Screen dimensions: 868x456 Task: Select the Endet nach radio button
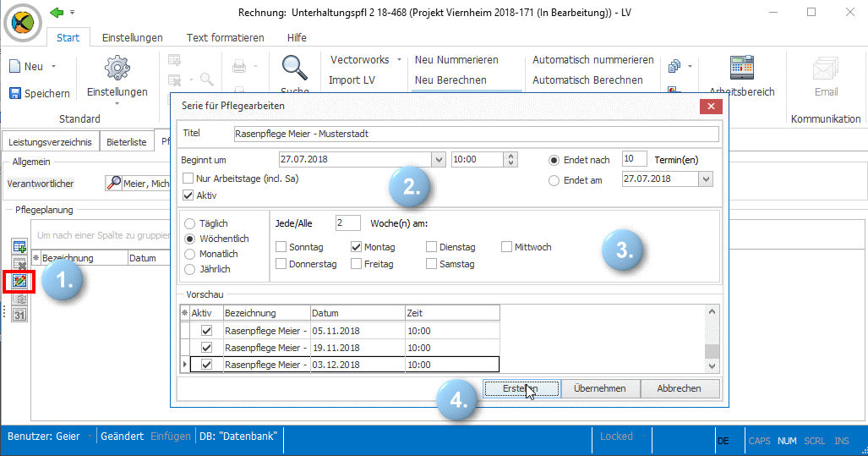pyautogui.click(x=554, y=160)
